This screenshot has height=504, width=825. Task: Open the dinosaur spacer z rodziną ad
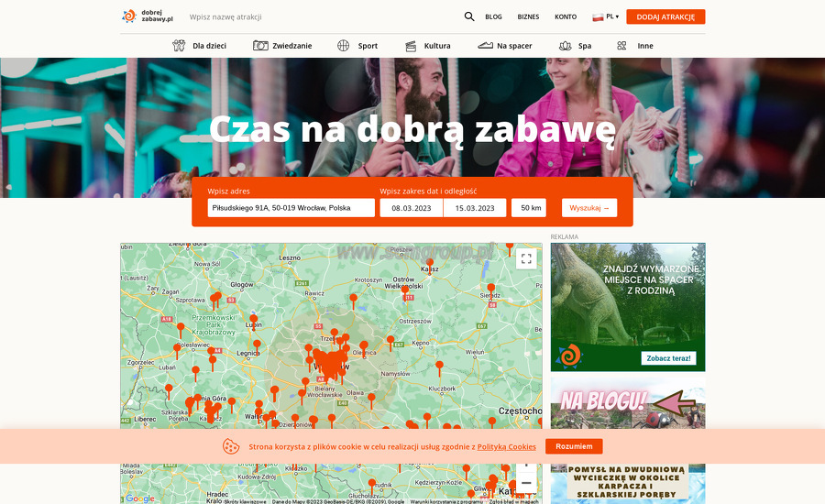(628, 307)
